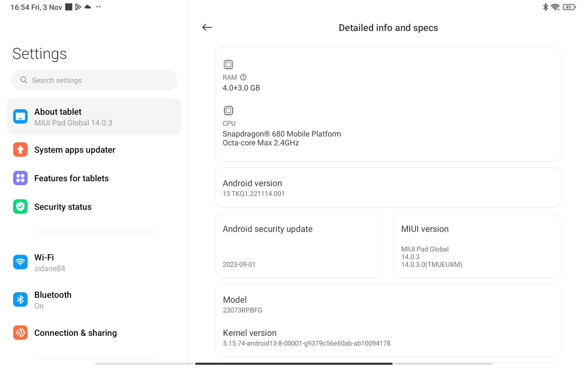Click the About tablet icon
This screenshot has width=588, height=368.
(20, 117)
